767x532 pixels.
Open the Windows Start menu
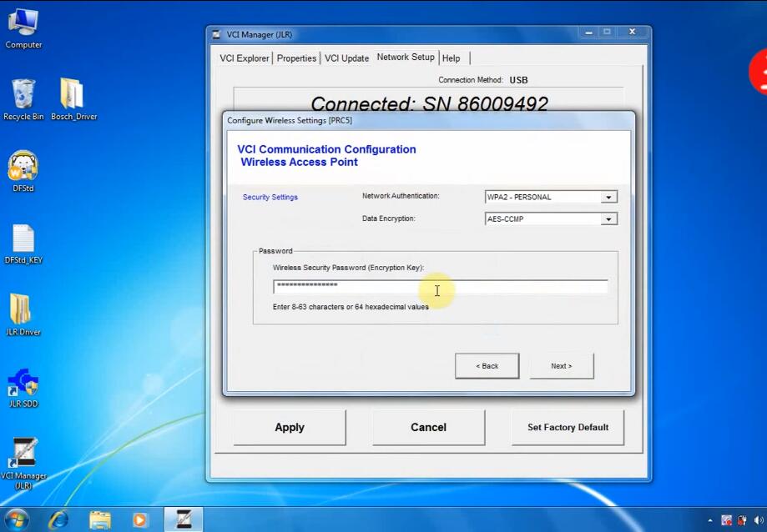[16, 519]
